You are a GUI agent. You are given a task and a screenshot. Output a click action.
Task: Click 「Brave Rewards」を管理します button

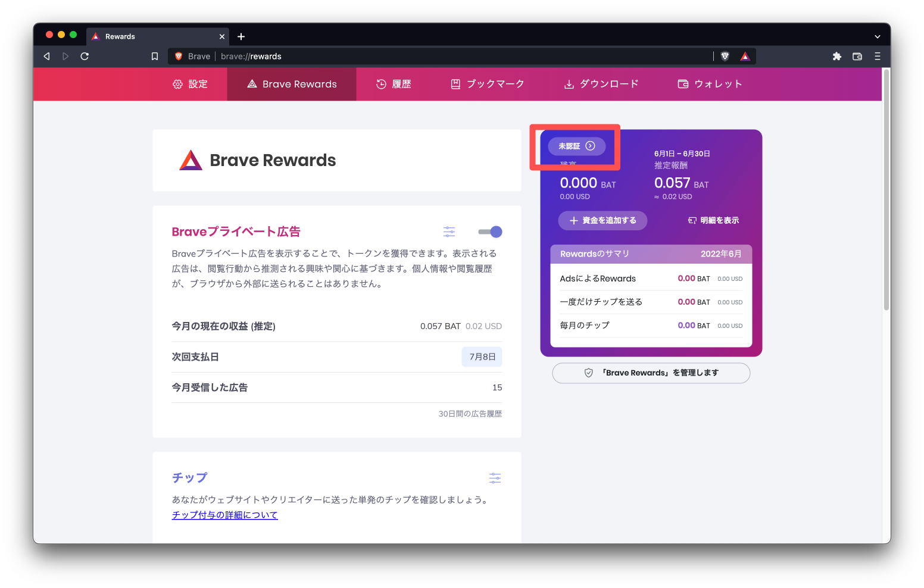click(651, 373)
